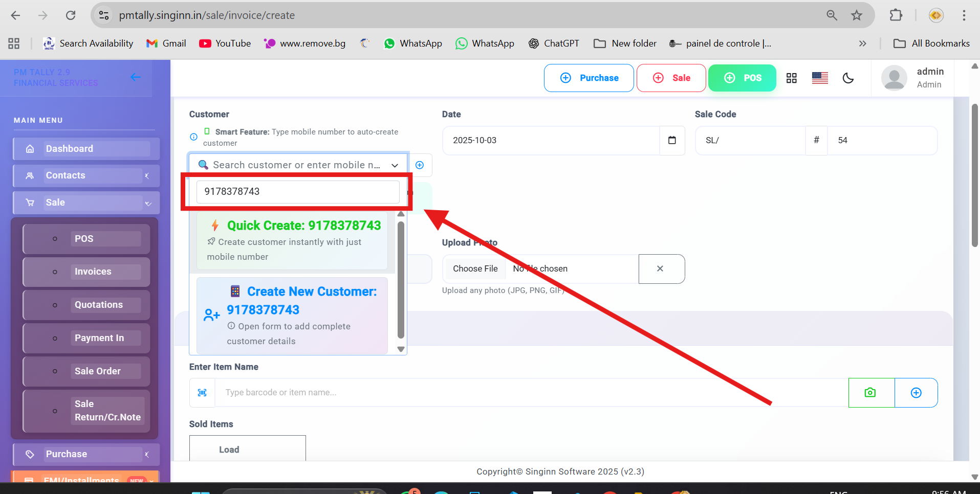Click the barcode scanner icon
Screen dimensions: 980x494
(x=202, y=393)
